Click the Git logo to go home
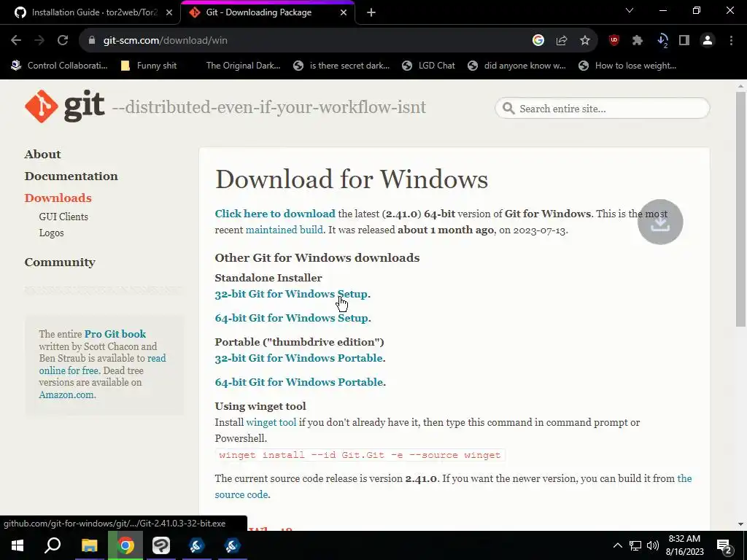The width and height of the screenshot is (747, 560). coord(65,106)
